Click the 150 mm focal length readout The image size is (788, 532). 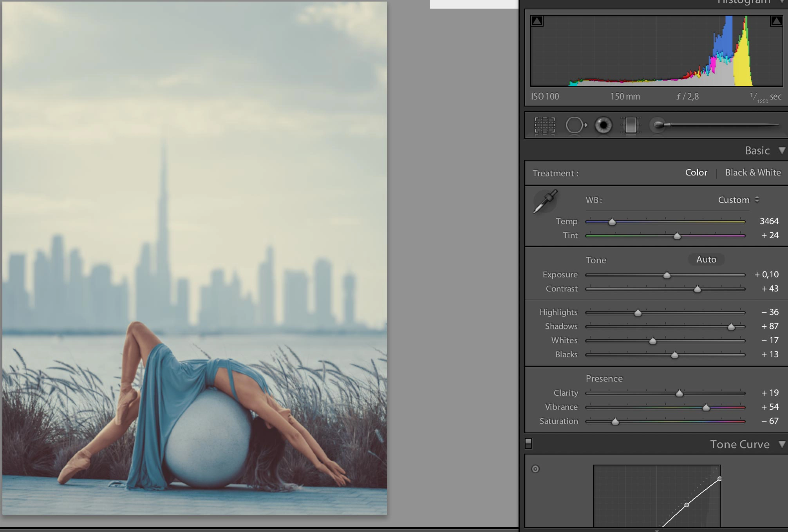(625, 96)
